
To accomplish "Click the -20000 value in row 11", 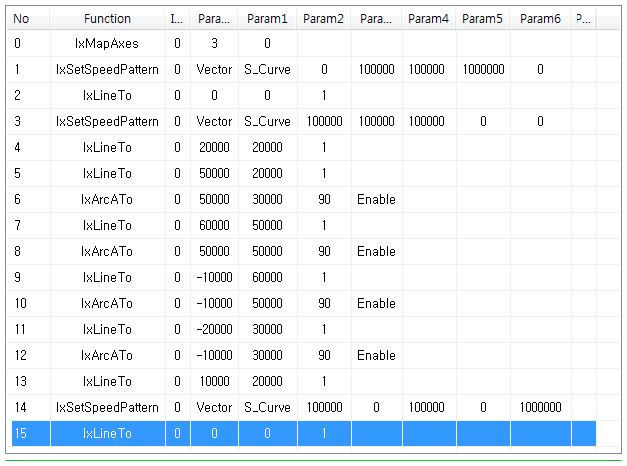I will tap(214, 330).
